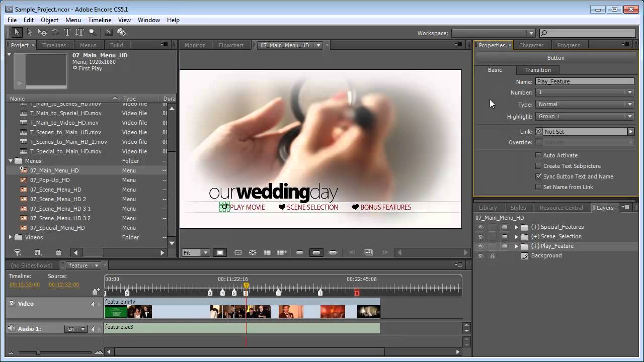Click the show guides icon
This screenshot has width=644, height=362.
pyautogui.click(x=267, y=252)
